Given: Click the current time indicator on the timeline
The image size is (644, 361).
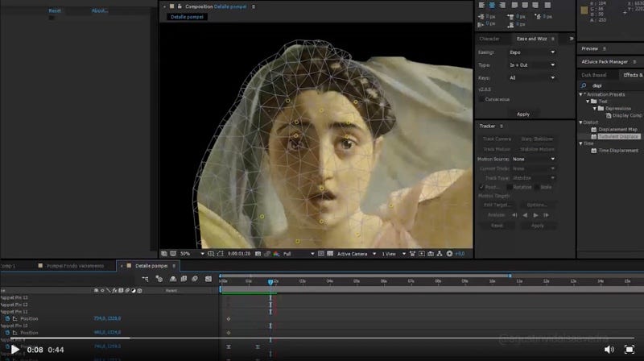Looking at the screenshot, I should 270,282.
